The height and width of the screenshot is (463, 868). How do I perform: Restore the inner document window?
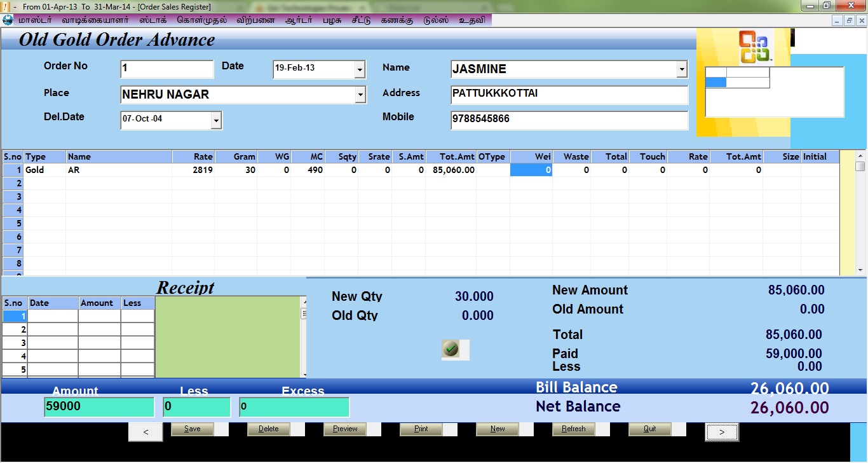pyautogui.click(x=848, y=20)
